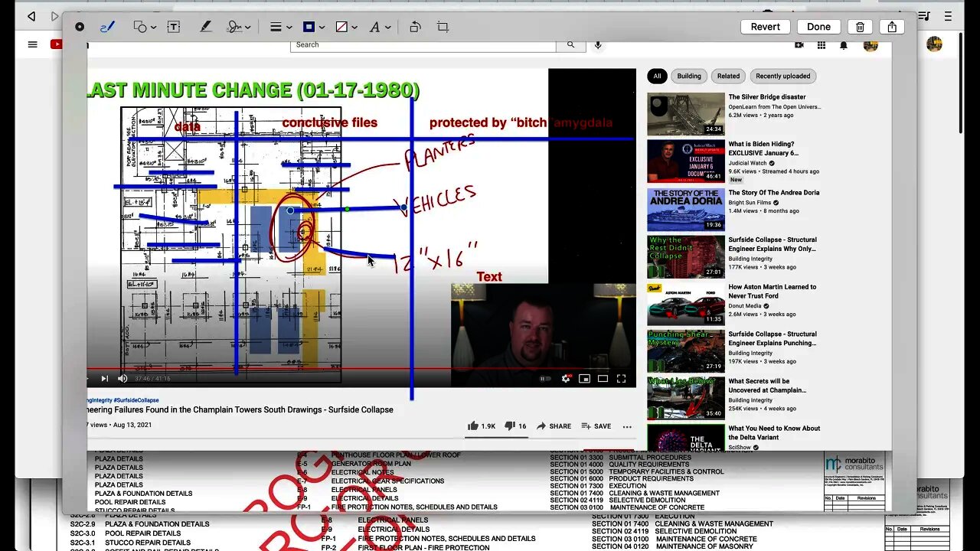Rotate the image with rotate tool

415,27
